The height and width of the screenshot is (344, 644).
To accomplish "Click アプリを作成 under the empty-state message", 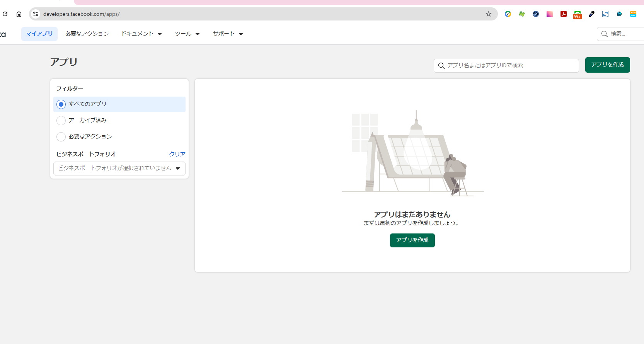I will point(412,240).
